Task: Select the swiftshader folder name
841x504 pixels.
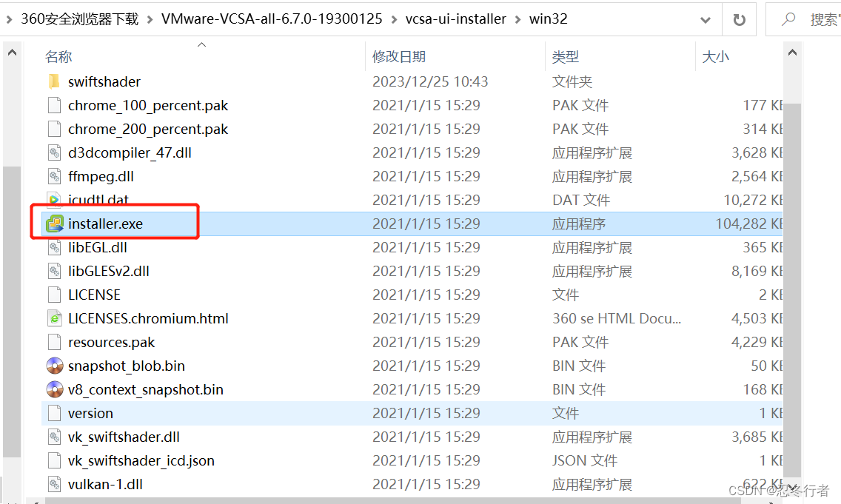Action: 104,81
